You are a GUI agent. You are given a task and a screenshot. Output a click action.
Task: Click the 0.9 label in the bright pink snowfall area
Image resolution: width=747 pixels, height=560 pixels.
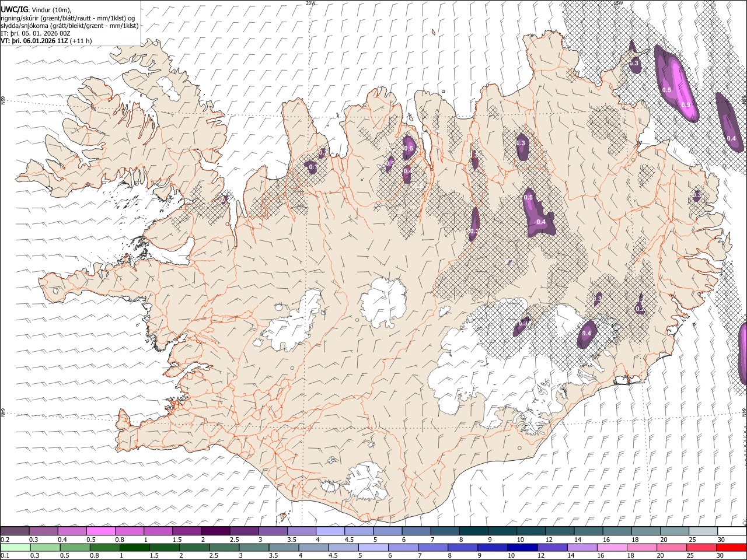pos(686,105)
